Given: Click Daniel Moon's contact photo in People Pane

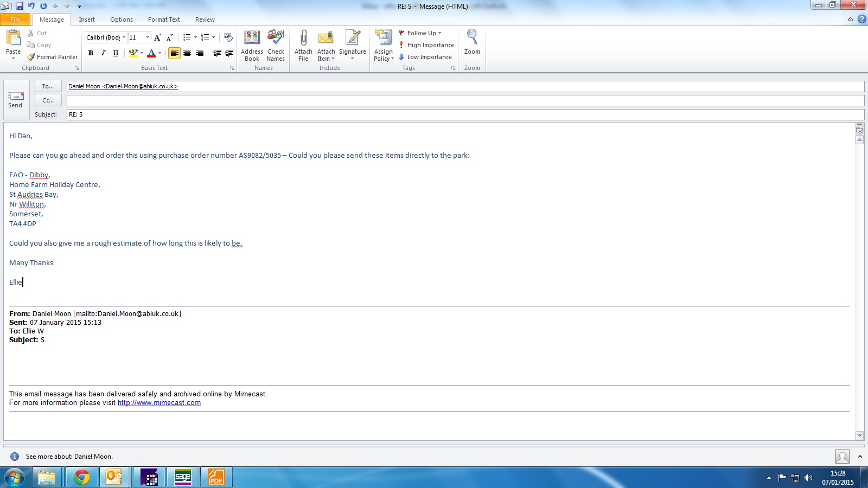Looking at the screenshot, I should (x=843, y=457).
